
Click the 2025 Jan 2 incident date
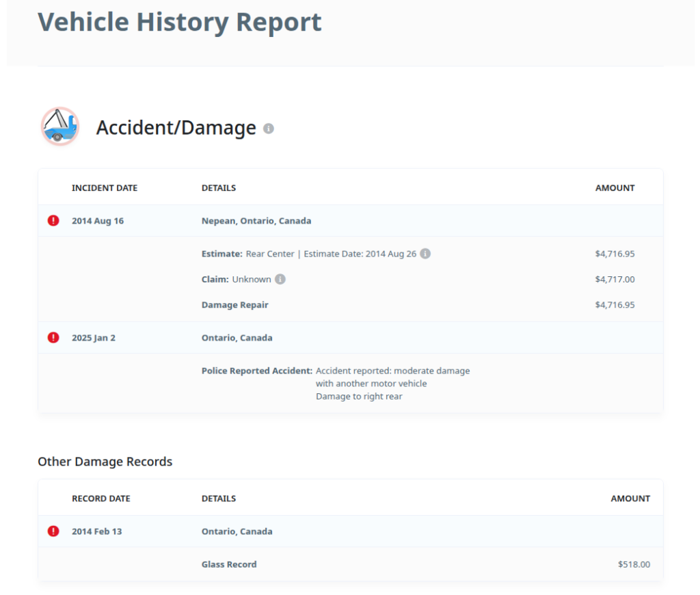point(94,338)
